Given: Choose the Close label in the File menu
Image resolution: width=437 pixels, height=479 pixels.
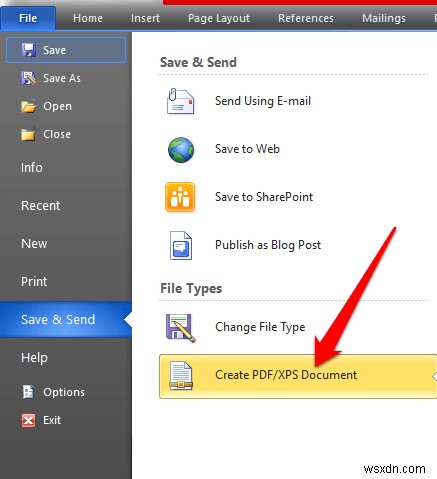Looking at the screenshot, I should (57, 134).
